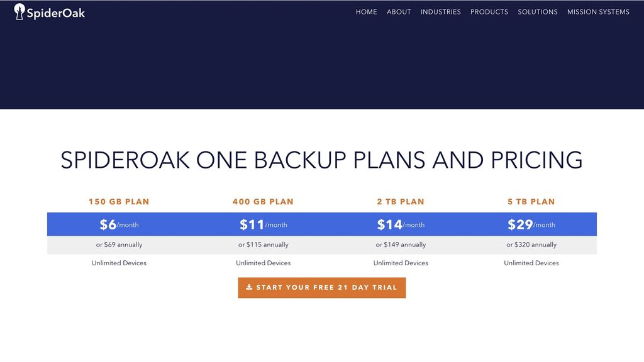The image size is (644, 362).
Task: Click Unlimited Devices under the 2 TB plan
Action: pos(401,263)
